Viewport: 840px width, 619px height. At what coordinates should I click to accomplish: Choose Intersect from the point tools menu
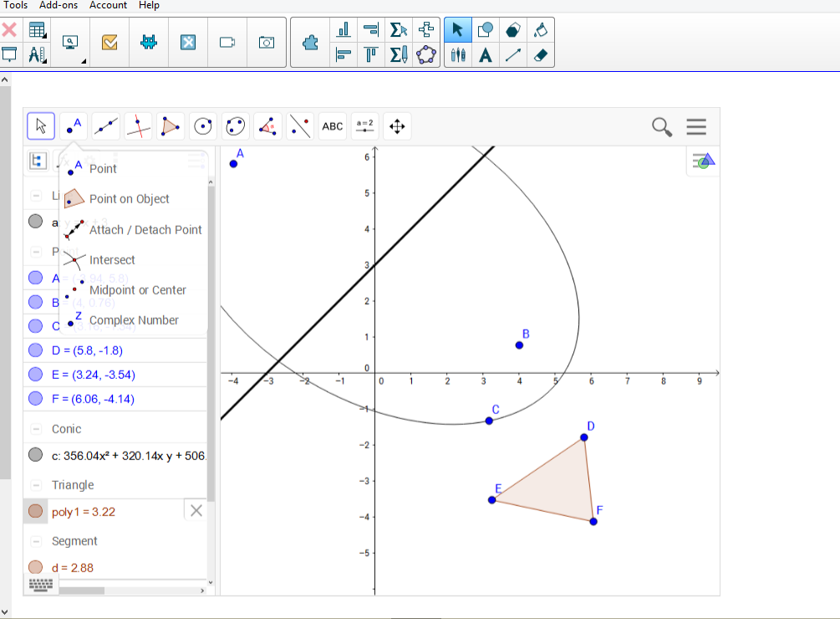112,260
